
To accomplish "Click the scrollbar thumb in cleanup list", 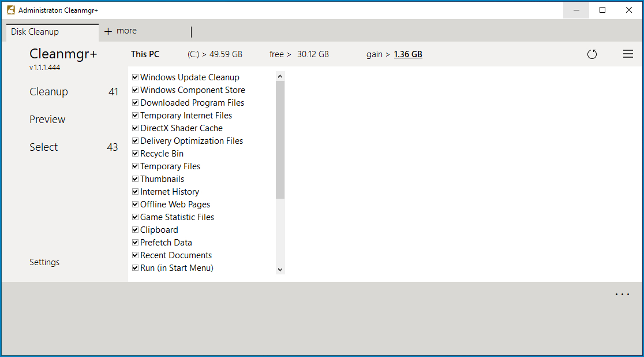I will point(280,140).
